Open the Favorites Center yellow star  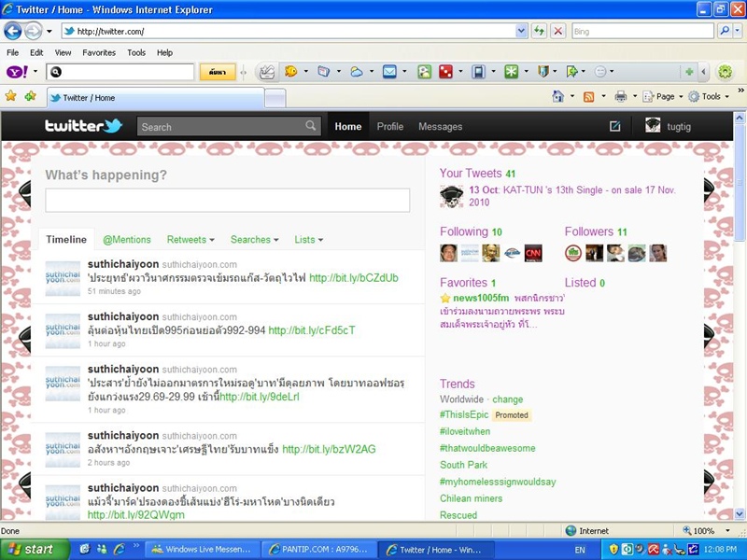pyautogui.click(x=10, y=96)
